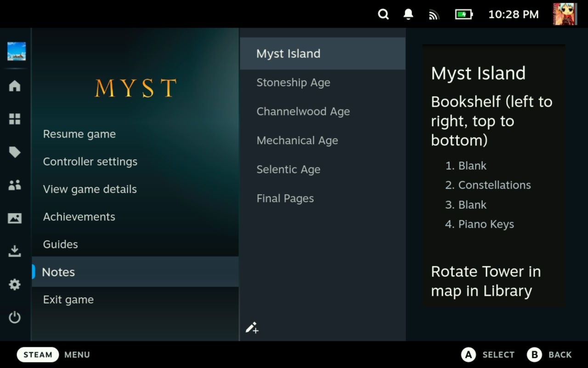
Task: Open the search icon in top bar
Action: coord(383,14)
